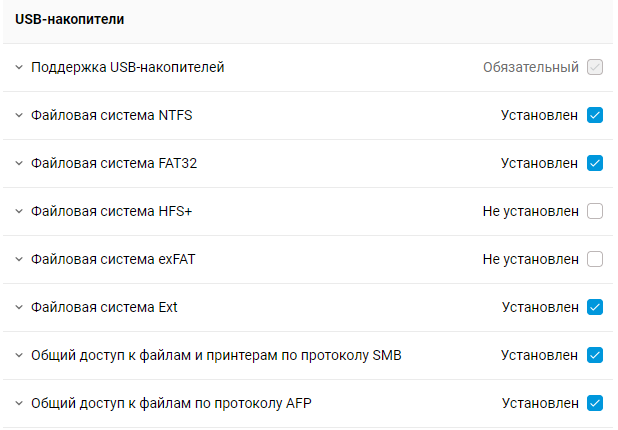Click the 'Не установлен' status text for exFAT
This screenshot has height=430, width=618.
click(530, 259)
